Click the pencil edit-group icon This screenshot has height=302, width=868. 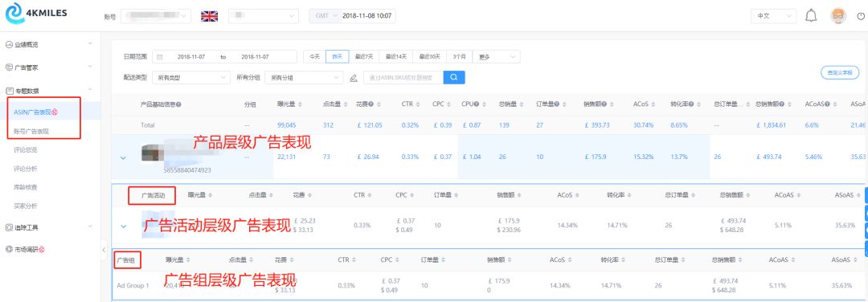(354, 78)
